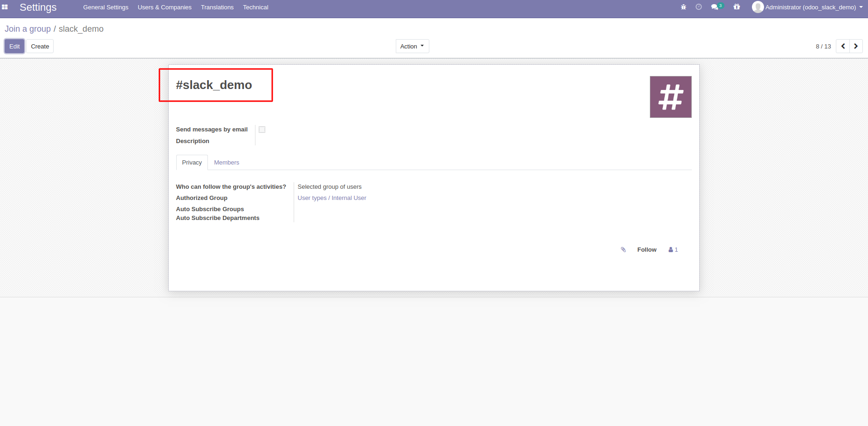Screen dimensions: 868x426
Task: Click the Edit button
Action: point(14,46)
